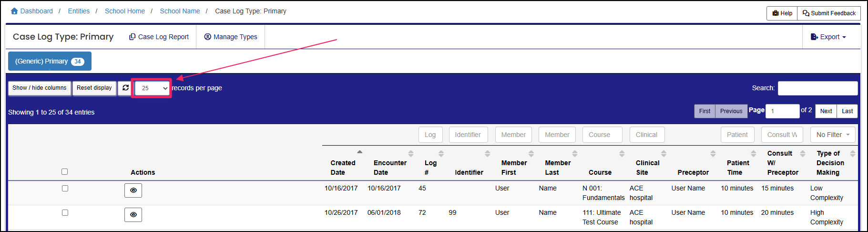Click '20 minutes' consult cell
The width and height of the screenshot is (868, 232).
[x=777, y=212]
